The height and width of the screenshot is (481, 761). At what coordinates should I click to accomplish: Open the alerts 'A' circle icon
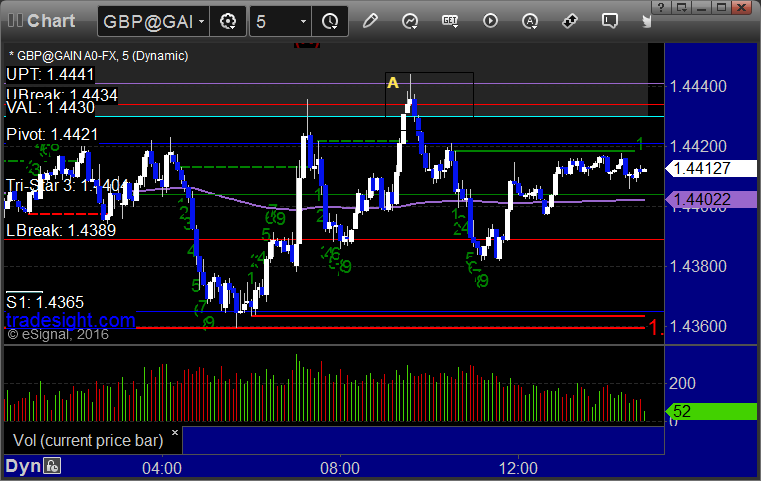tap(529, 21)
